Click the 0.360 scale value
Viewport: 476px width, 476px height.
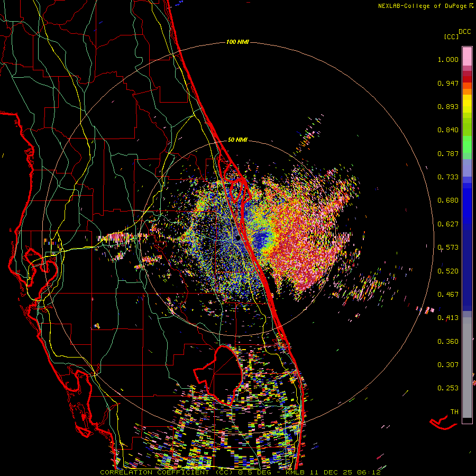[448, 342]
